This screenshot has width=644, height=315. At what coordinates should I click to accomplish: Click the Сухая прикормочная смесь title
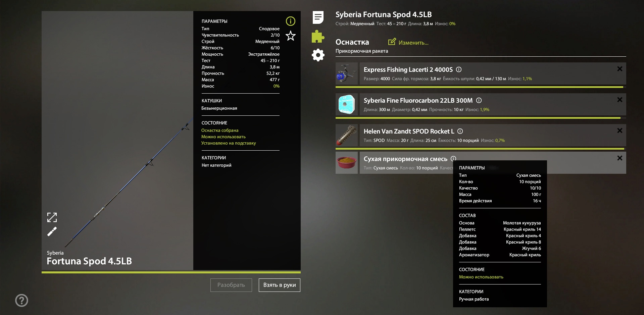click(405, 159)
